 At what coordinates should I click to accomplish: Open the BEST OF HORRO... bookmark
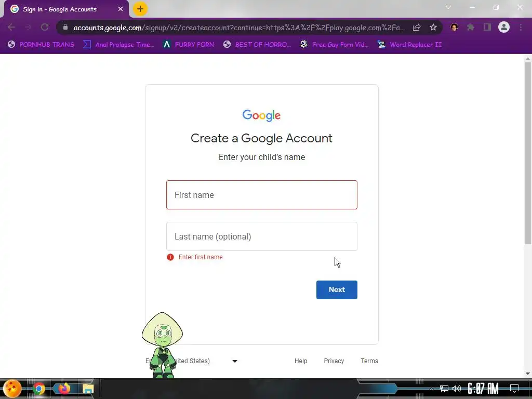click(x=257, y=45)
